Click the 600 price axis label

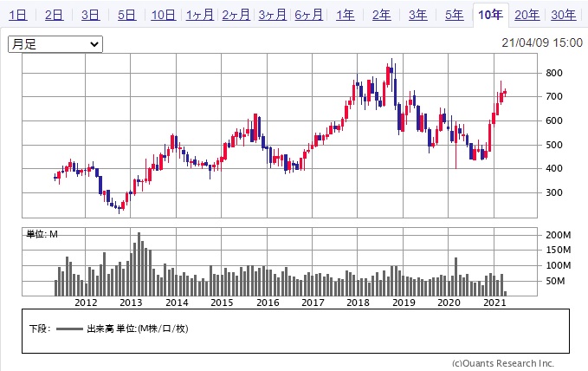tap(554, 120)
